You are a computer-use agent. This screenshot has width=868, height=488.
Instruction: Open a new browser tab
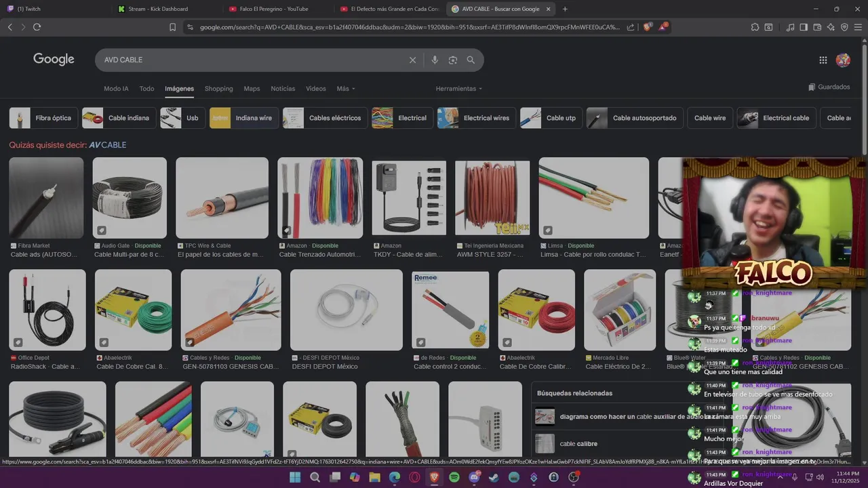[x=565, y=9]
